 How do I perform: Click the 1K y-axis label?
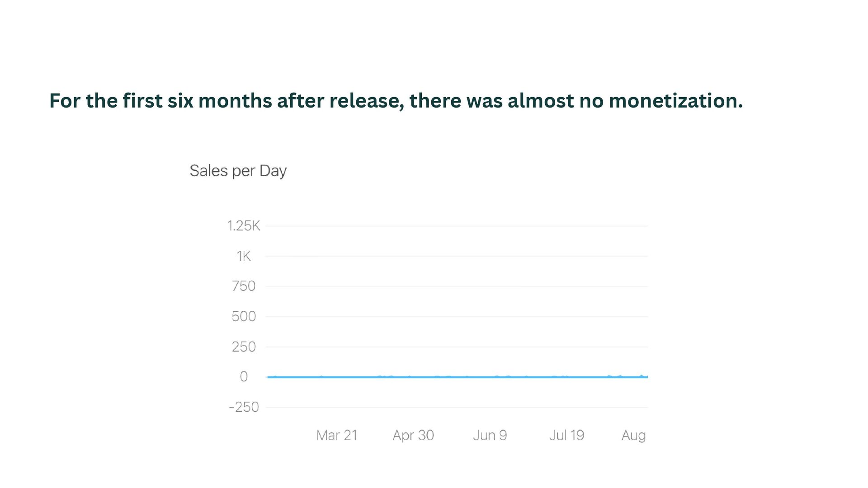[243, 256]
